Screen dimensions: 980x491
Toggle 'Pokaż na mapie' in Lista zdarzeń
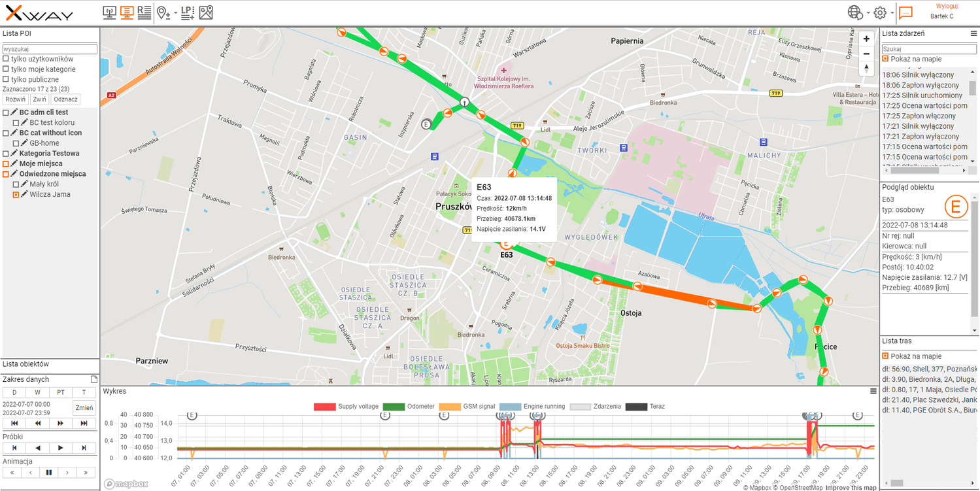click(x=885, y=59)
